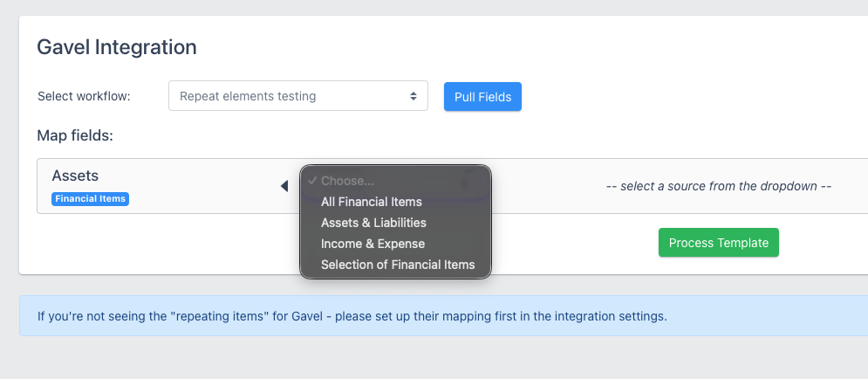Viewport: 868px width, 379px height.
Task: Click source select arrows behind the open menu
Action: pos(465,181)
